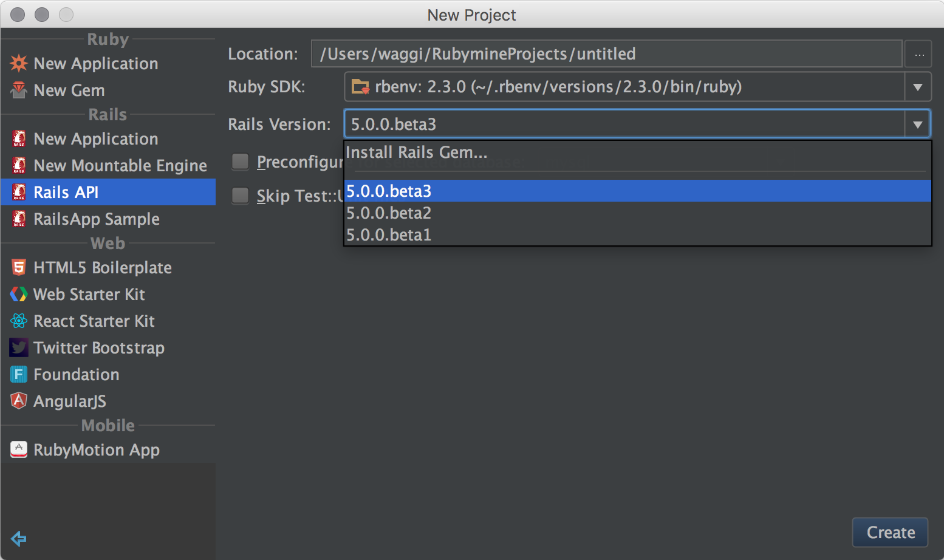This screenshot has width=944, height=560.
Task: Click the Twitter Bootstrap bird icon
Action: tap(19, 347)
